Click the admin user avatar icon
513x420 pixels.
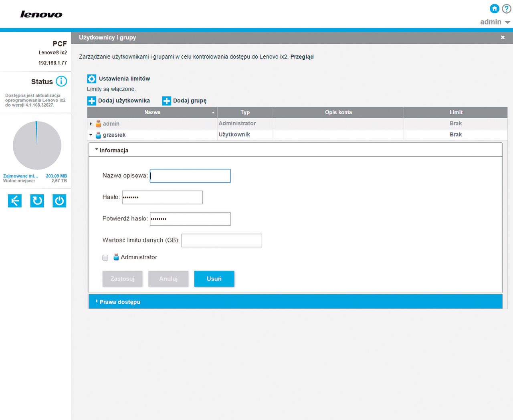(98, 124)
